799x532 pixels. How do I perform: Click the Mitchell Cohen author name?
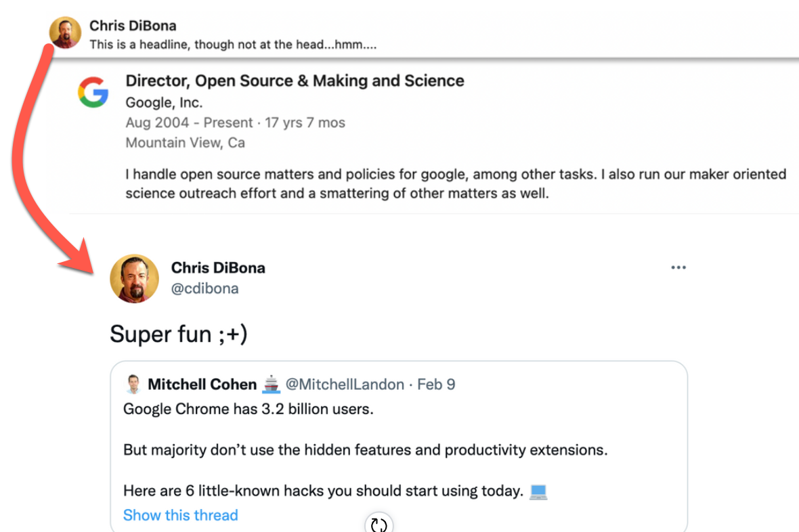202,384
